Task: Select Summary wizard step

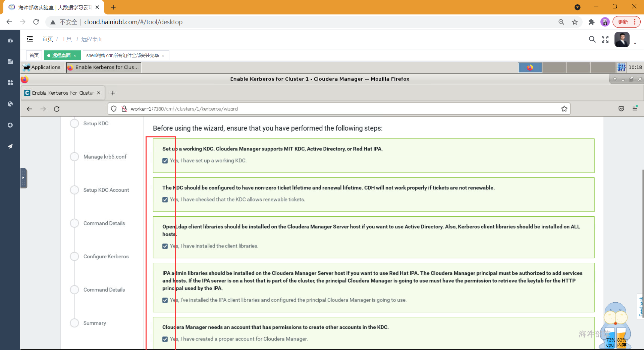Action: [95, 323]
